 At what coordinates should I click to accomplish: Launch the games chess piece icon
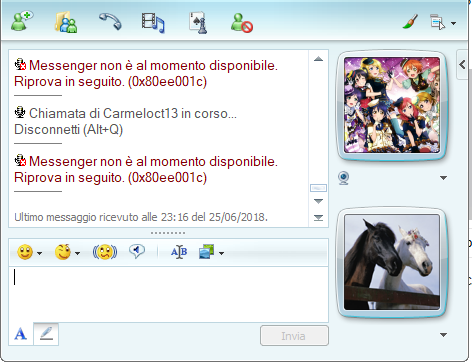198,23
